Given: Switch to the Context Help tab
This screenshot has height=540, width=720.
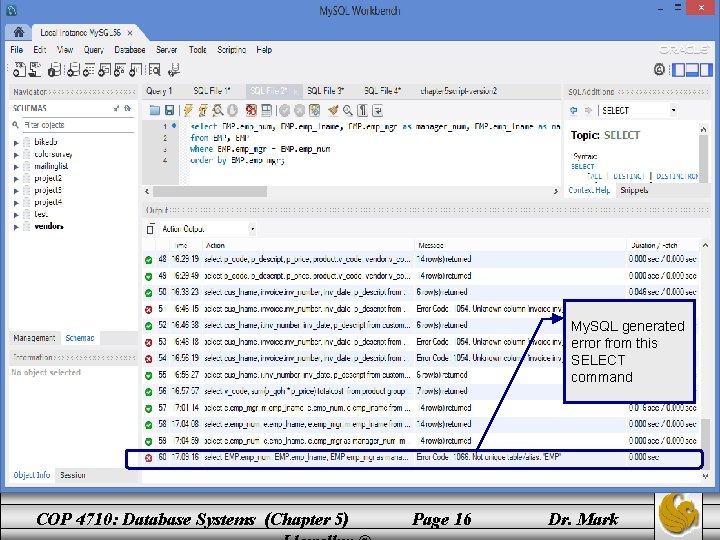Looking at the screenshot, I should 589,190.
